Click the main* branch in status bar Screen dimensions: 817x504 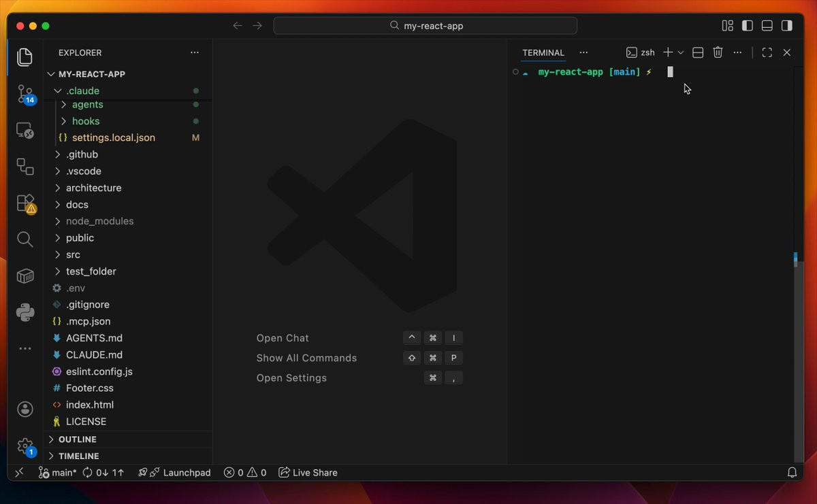(x=57, y=472)
